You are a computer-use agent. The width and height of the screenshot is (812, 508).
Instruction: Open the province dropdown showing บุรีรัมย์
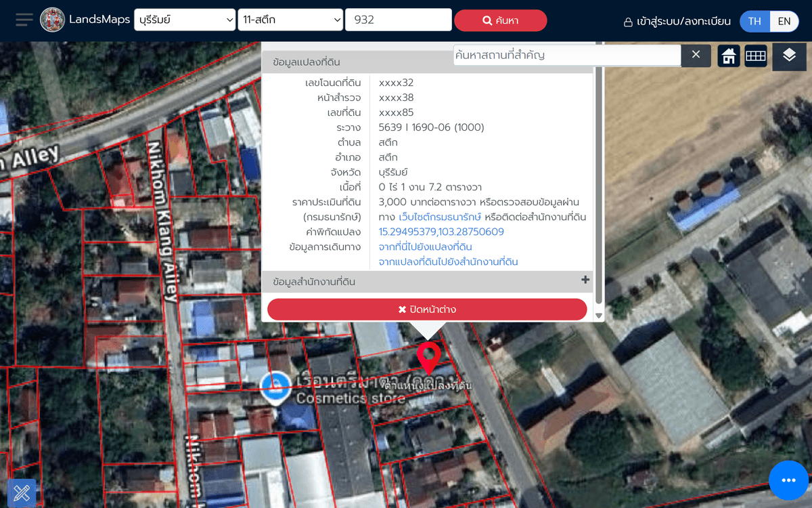click(185, 20)
